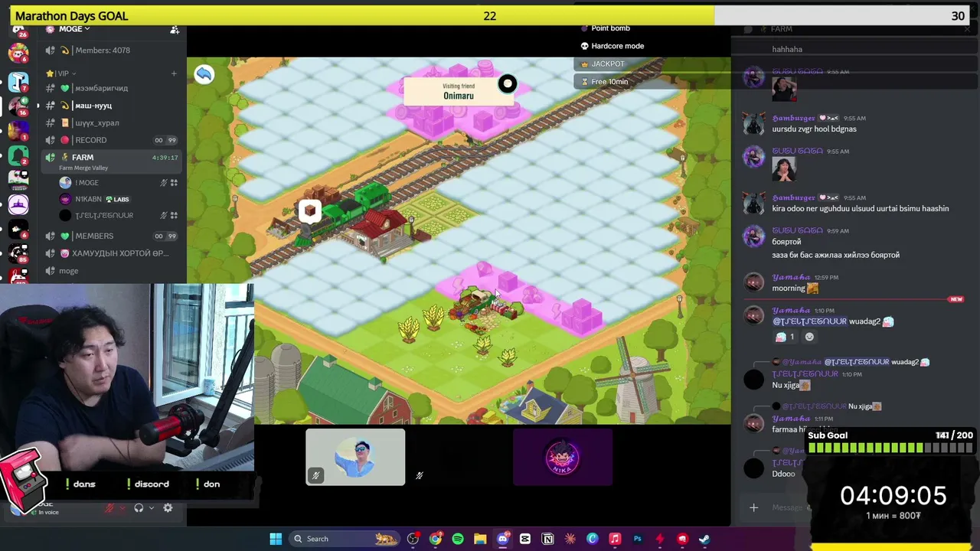Click the FARM chat header title
Screen dimensions: 980x551
coord(781,29)
